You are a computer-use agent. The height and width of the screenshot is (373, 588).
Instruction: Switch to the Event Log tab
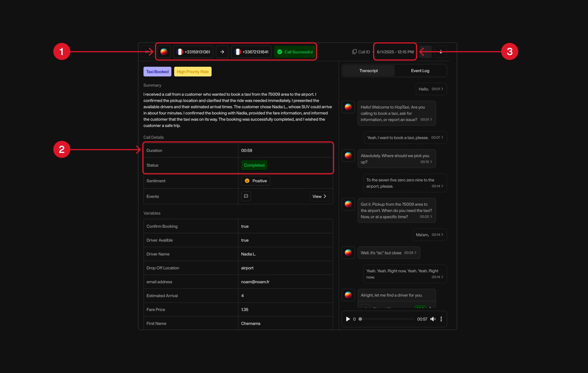(x=420, y=70)
